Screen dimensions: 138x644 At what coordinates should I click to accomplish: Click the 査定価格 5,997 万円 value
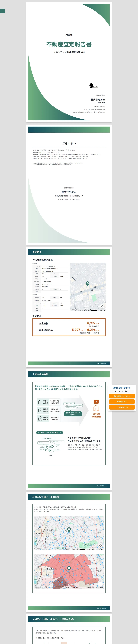(93, 323)
